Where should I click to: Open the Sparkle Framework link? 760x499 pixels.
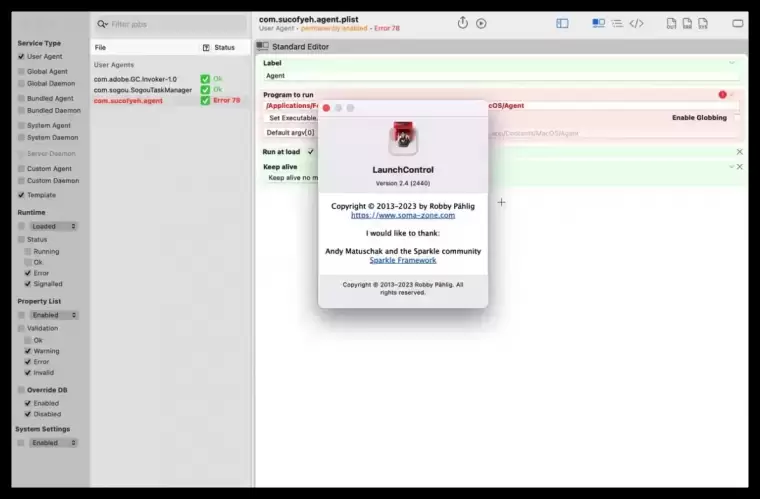pos(403,260)
